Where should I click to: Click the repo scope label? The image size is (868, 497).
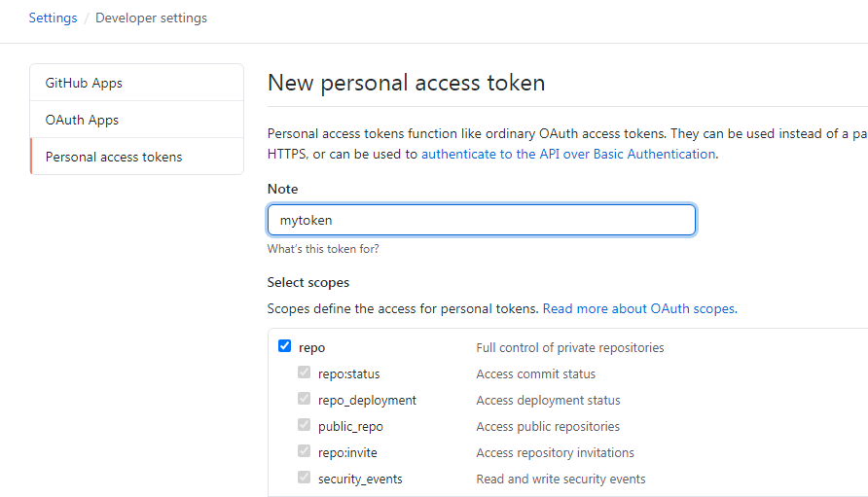tap(312, 347)
